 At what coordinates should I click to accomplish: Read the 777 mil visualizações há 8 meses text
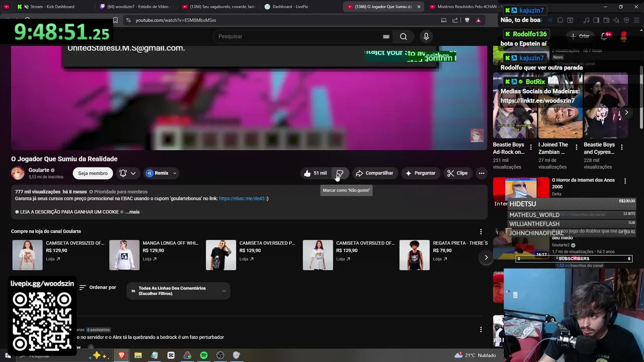point(51,192)
